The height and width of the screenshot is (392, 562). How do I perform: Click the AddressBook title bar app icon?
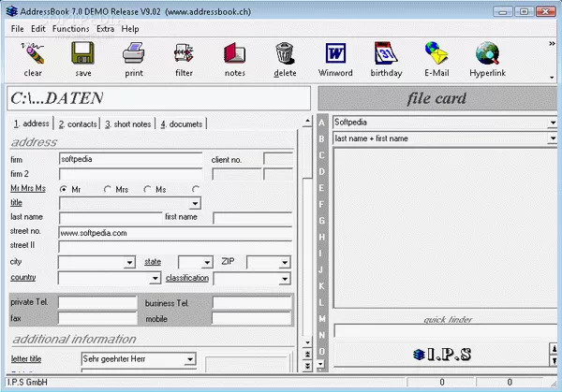12,11
